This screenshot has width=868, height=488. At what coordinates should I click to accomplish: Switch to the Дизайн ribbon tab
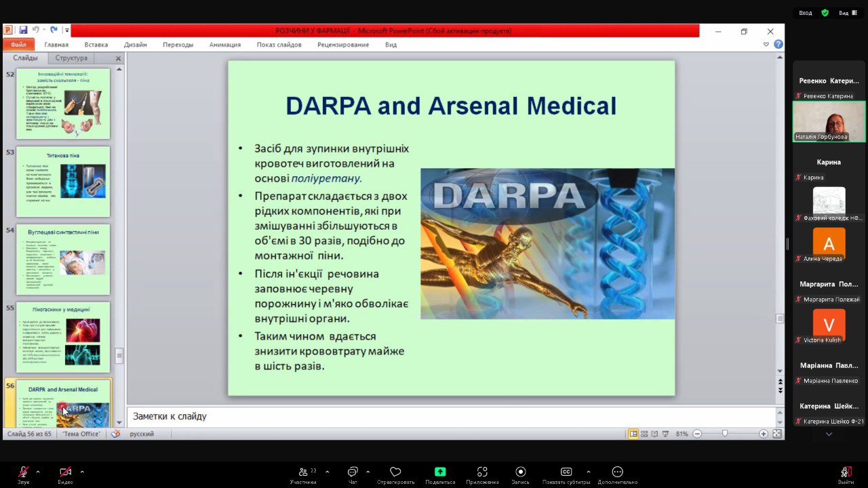[x=136, y=45]
